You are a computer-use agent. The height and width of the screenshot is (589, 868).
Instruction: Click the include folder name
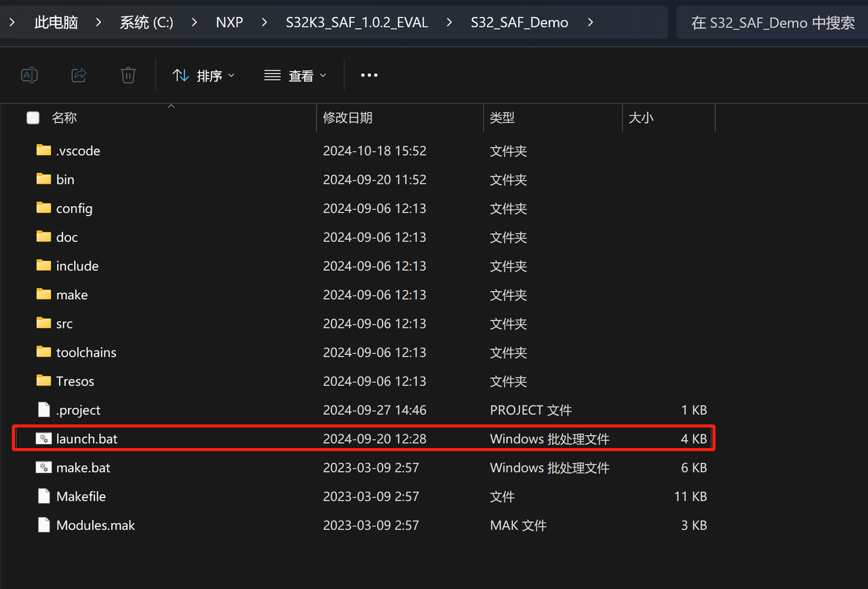[77, 266]
